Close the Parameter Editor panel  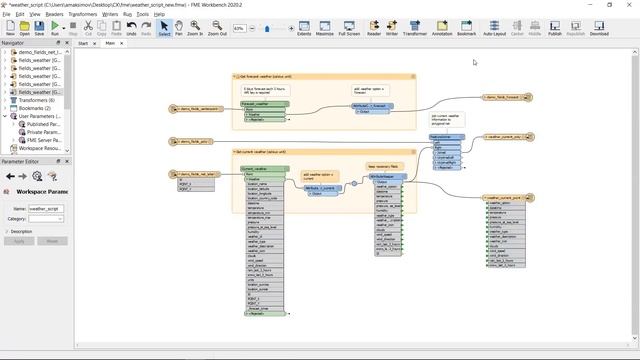point(67,161)
